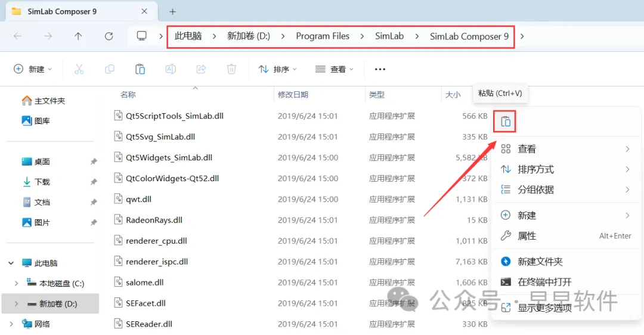The width and height of the screenshot is (644, 335).
Task: Click the Delete trash icon in toolbar
Action: [231, 69]
